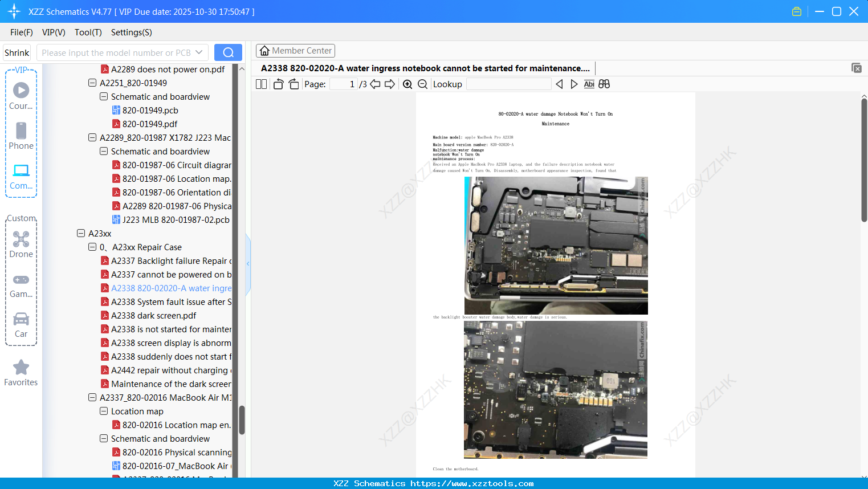Screen dimensions: 868x489
Task: Click the Shrink button
Action: (17, 52)
